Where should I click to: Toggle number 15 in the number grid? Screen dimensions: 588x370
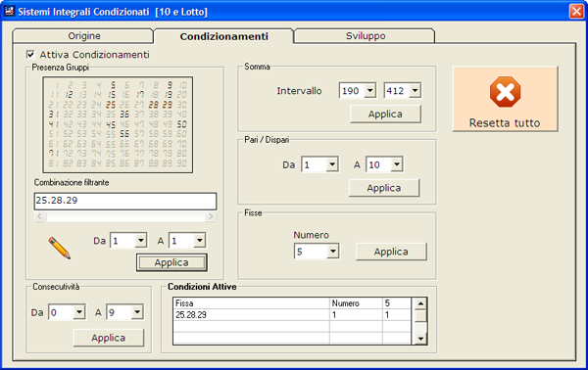111,95
